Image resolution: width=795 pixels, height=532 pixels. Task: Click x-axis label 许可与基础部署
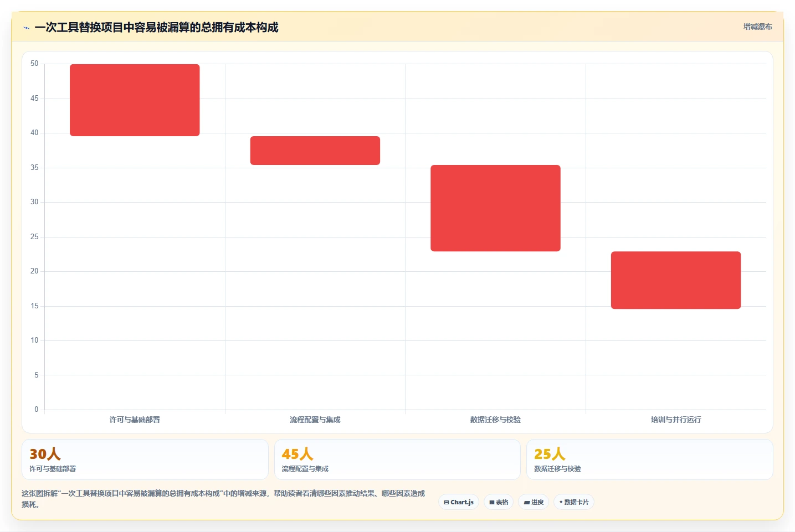tap(135, 420)
